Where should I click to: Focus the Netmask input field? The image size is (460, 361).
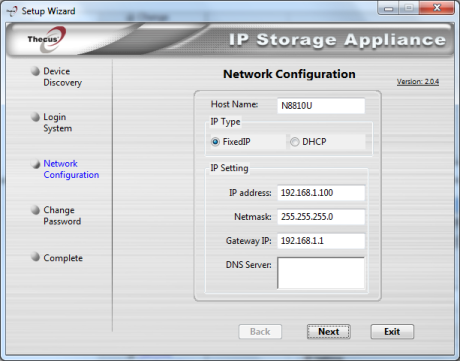click(x=321, y=217)
